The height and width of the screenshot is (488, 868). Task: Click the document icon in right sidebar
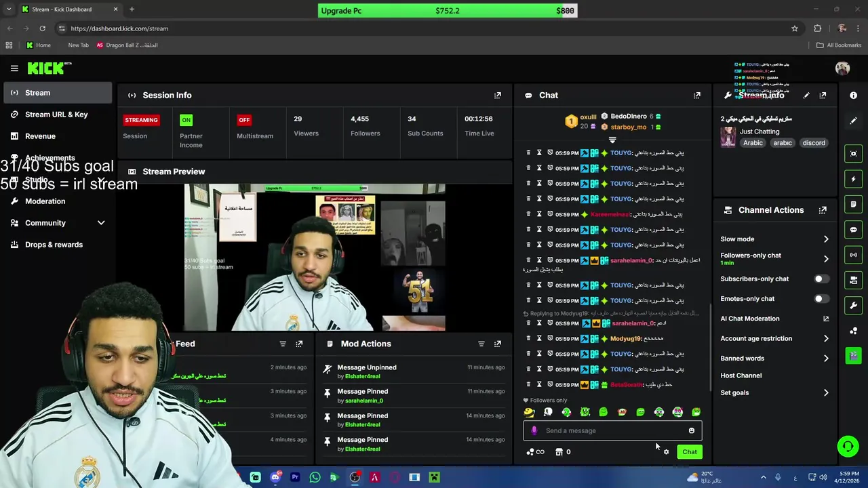(x=854, y=204)
